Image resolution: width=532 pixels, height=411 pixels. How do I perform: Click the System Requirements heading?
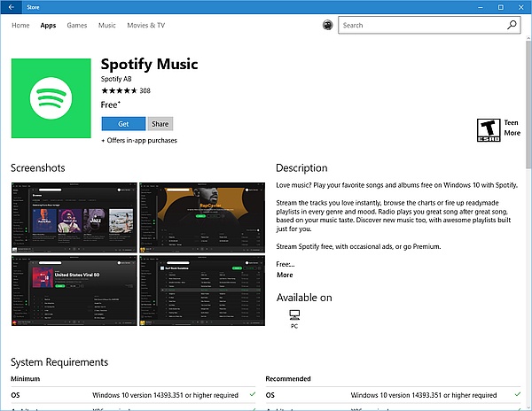pyautogui.click(x=59, y=362)
